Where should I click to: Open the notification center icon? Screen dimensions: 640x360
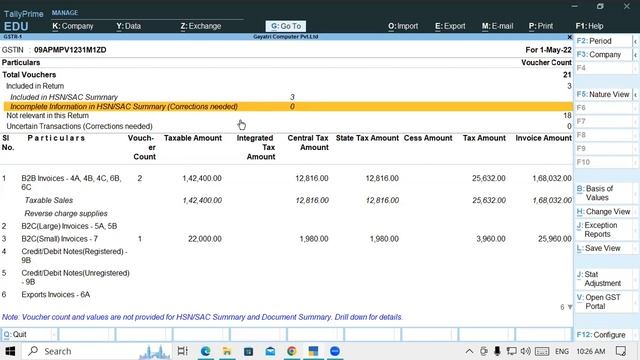[621, 351]
